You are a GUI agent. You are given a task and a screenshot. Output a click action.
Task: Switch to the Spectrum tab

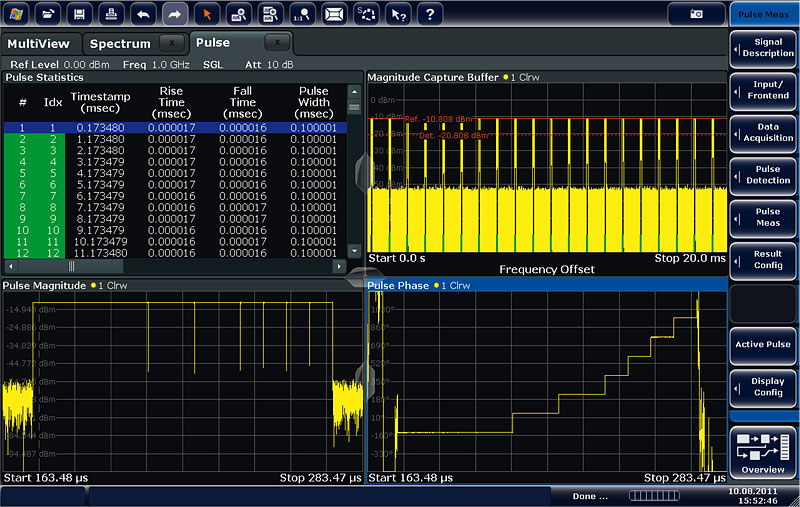tap(120, 44)
